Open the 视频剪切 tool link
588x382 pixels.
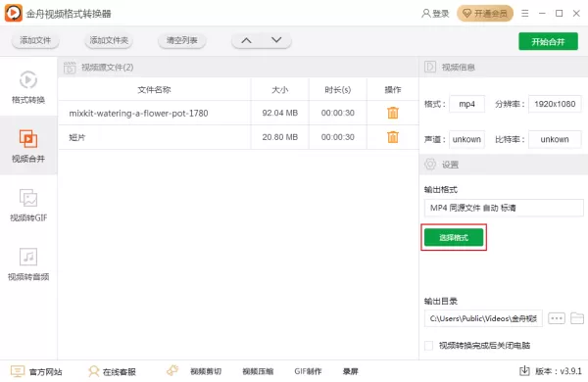tap(206, 371)
